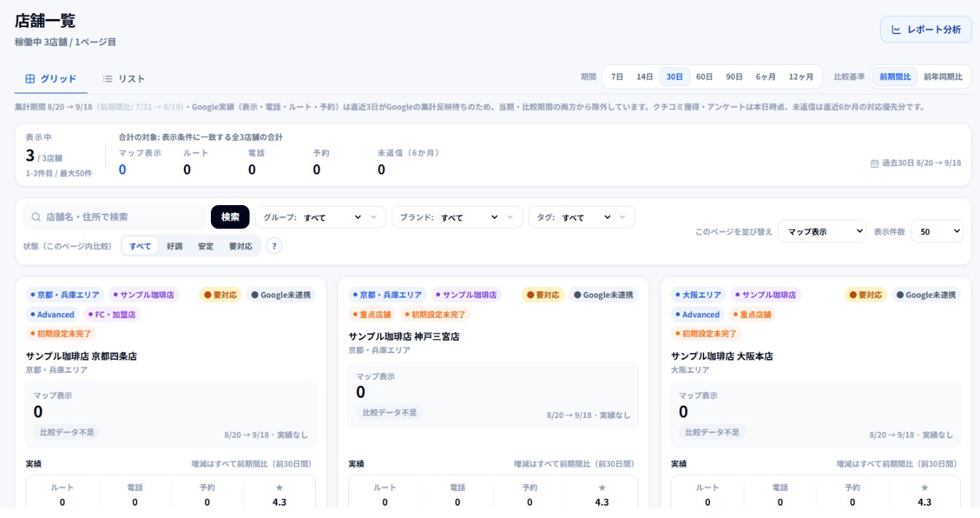
Task: Click the star rating icon in 京都四条店 card
Action: pyautogui.click(x=279, y=487)
